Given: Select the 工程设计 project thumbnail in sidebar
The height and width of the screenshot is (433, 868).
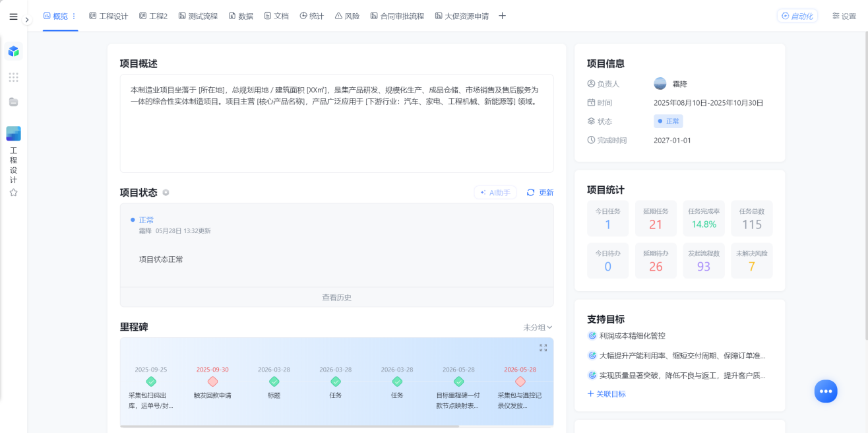Looking at the screenshot, I should click(x=13, y=133).
